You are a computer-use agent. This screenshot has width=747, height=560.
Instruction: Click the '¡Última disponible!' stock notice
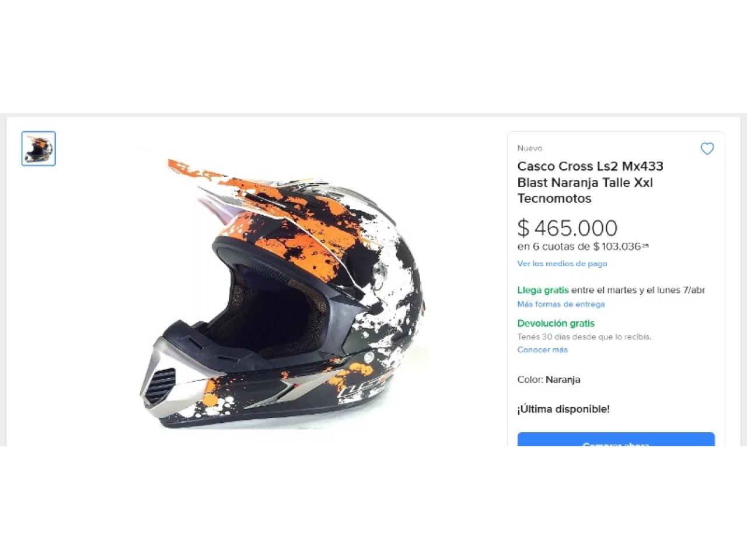(x=563, y=409)
